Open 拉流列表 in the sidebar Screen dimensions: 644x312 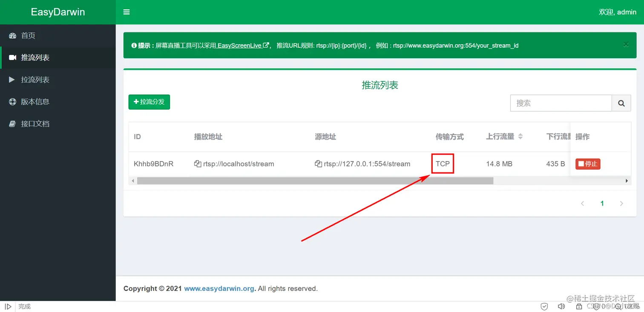58,80
